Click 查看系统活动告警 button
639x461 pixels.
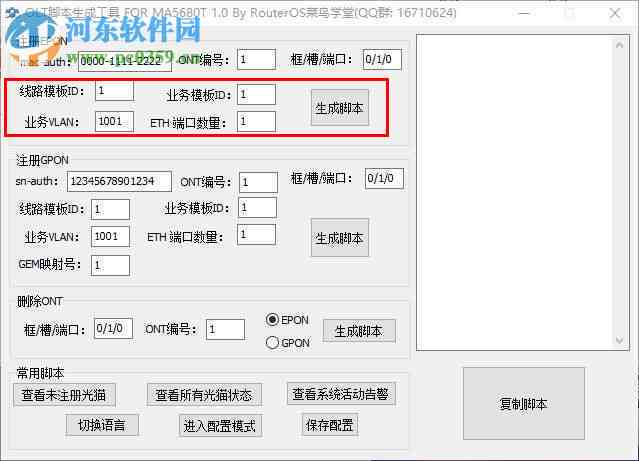pyautogui.click(x=341, y=394)
